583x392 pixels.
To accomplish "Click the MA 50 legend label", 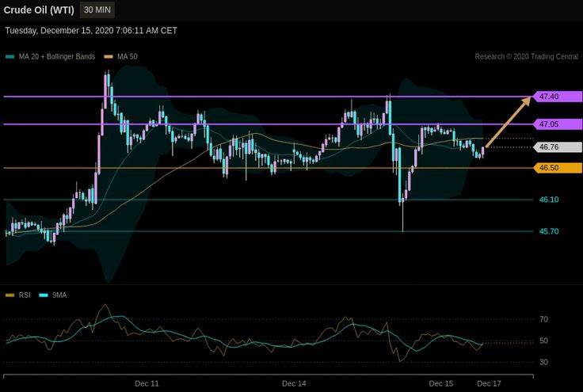I will coord(128,56).
